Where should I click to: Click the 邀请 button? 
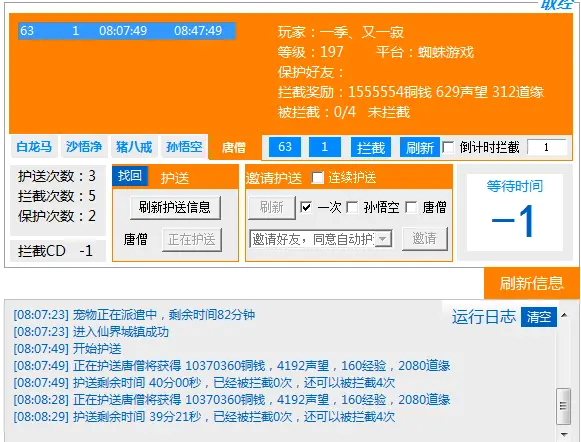click(425, 239)
